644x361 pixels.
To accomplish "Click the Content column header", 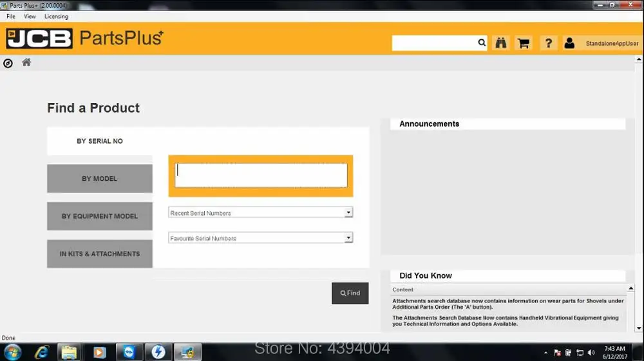I will [403, 290].
